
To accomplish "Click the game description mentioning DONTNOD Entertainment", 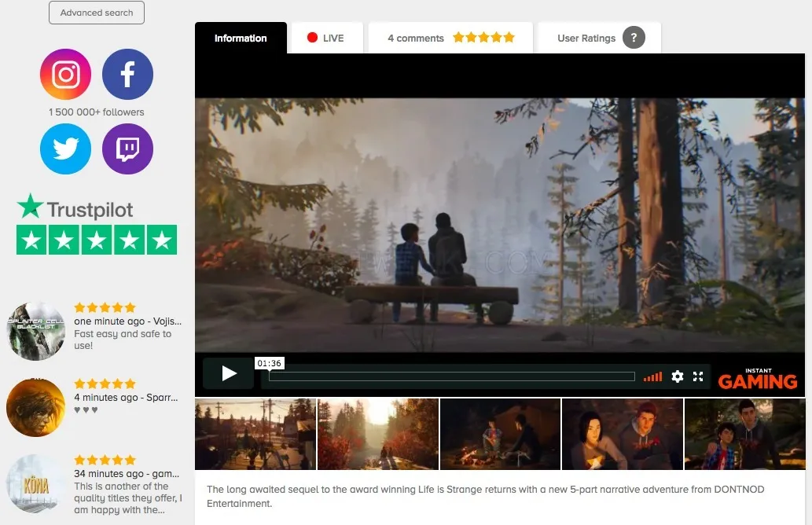I will [486, 496].
